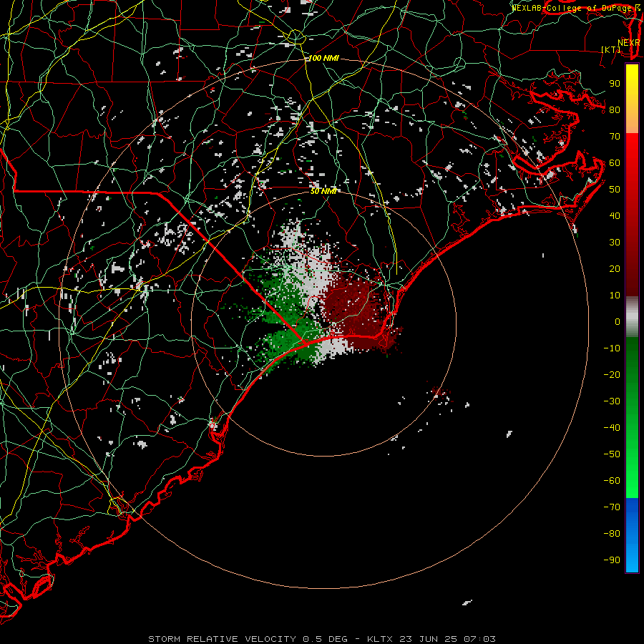Select the -30 value on the velocity scale
Screen dimensions: 644x644
(x=612, y=401)
